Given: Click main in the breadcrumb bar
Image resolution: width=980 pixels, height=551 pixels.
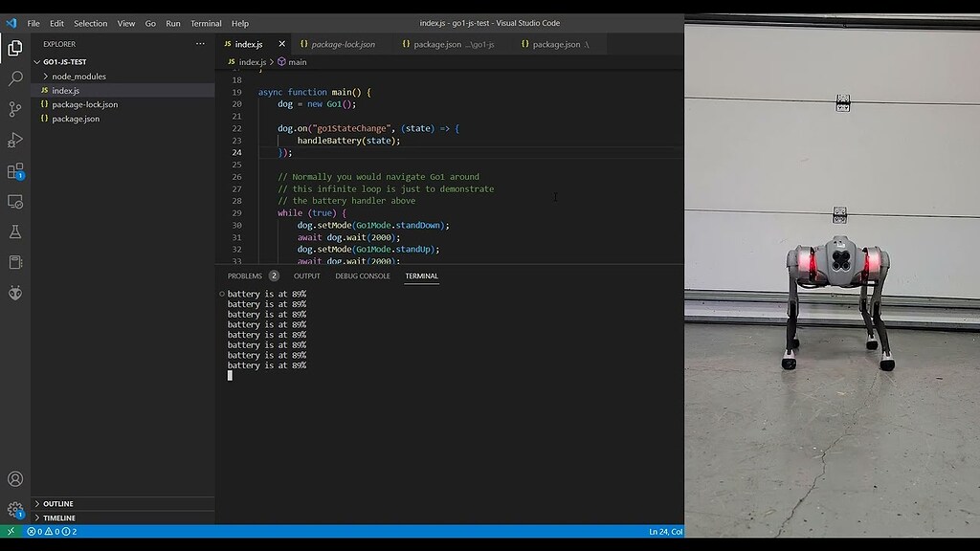Looking at the screenshot, I should (x=296, y=60).
